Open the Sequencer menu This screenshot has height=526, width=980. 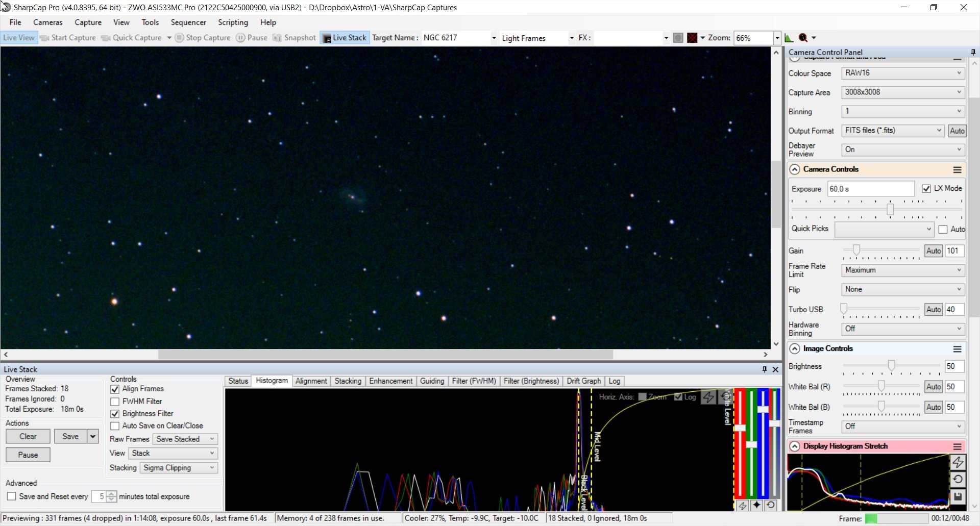(188, 22)
